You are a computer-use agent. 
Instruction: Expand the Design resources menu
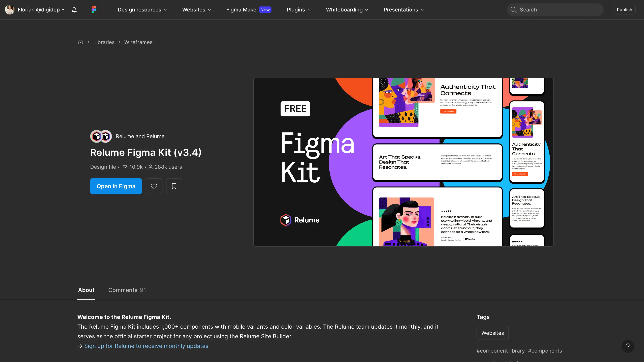point(142,10)
